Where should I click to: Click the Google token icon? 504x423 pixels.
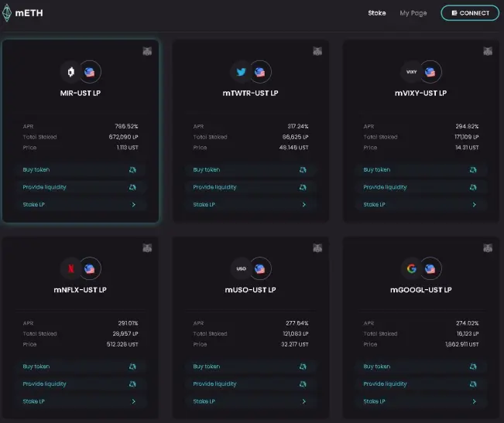pyautogui.click(x=411, y=268)
